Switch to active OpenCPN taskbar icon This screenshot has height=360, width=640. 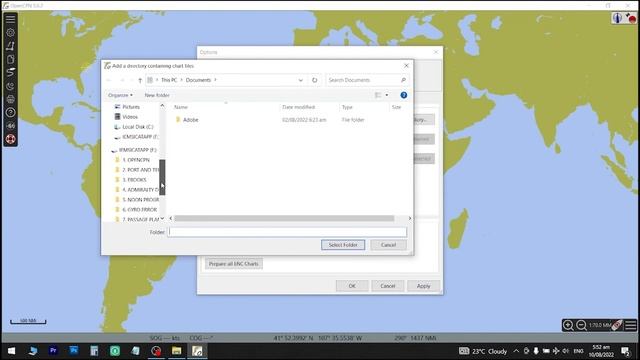point(197,351)
